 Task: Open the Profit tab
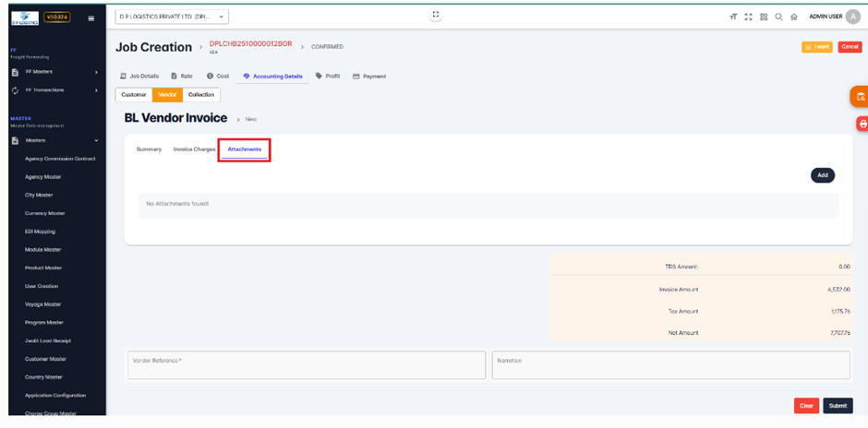(x=328, y=77)
